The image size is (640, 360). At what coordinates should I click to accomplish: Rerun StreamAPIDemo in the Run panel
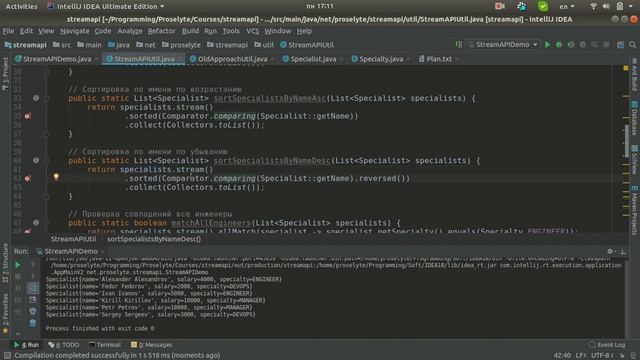18,265
